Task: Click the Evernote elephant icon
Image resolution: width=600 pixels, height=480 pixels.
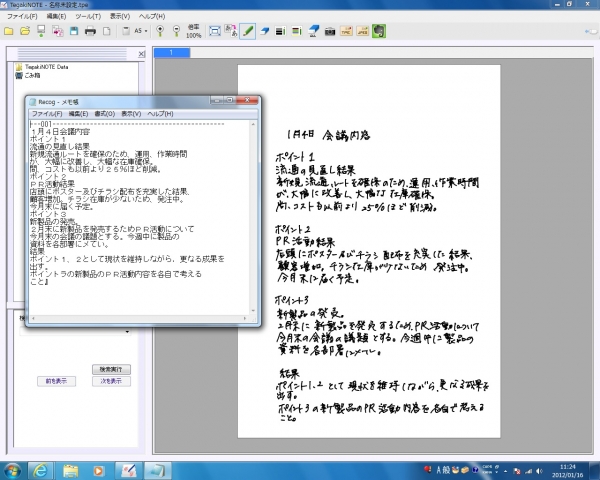Action: 379,31
